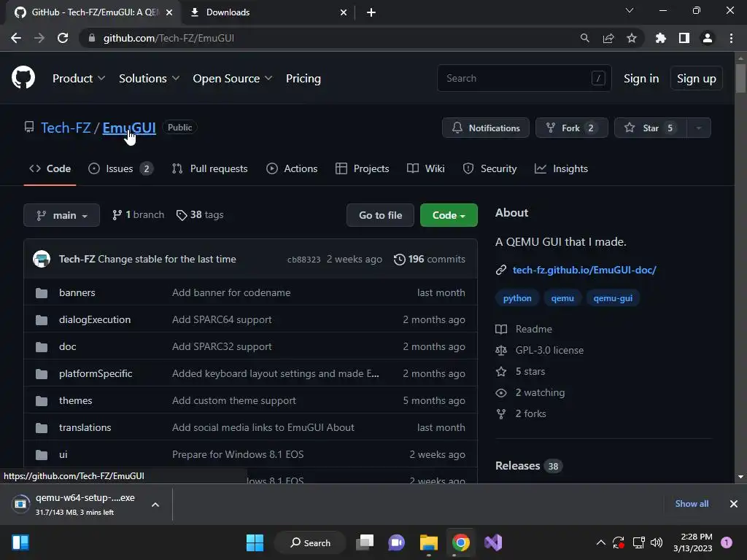
Task: Click the GitHub search input field
Action: [x=524, y=78]
